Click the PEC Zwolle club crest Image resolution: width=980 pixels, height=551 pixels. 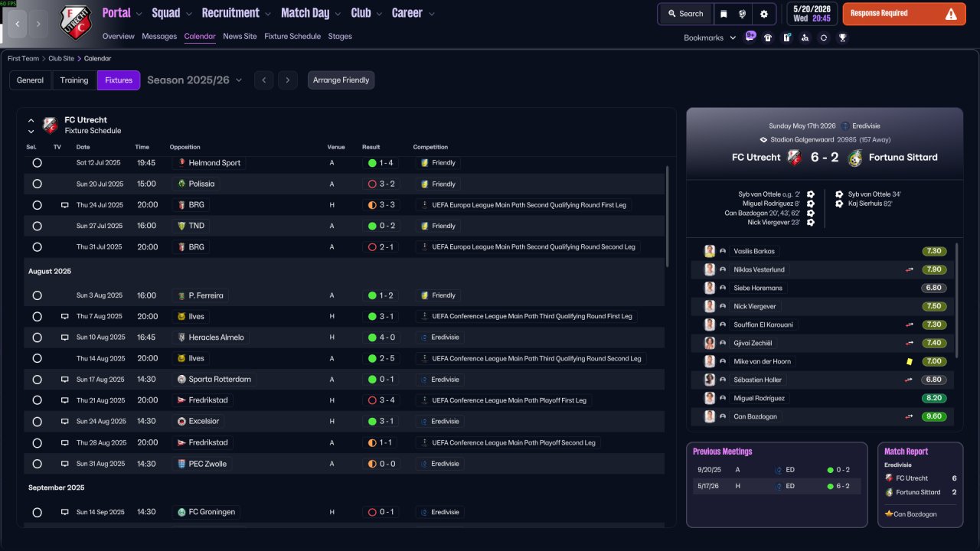click(x=181, y=464)
